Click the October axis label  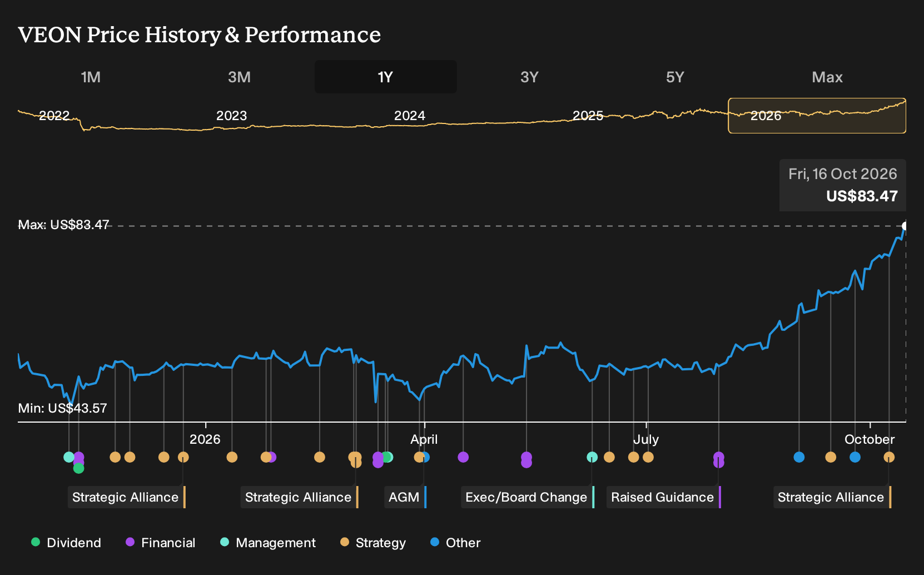pos(870,439)
